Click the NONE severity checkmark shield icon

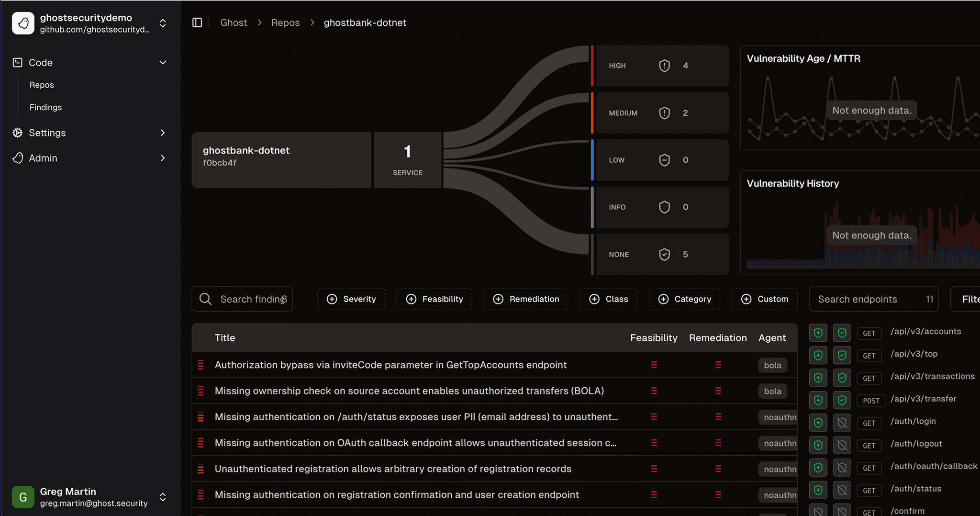(x=664, y=254)
